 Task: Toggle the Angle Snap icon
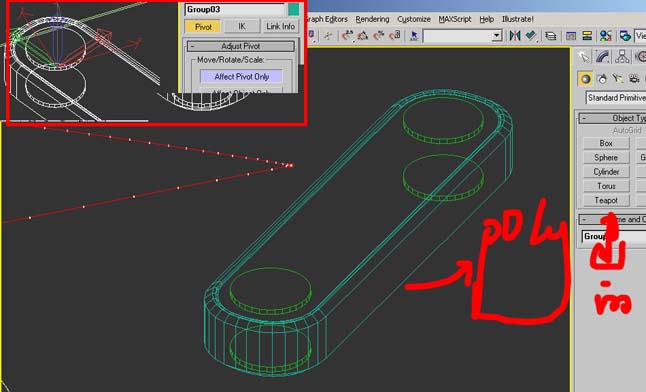363,36
